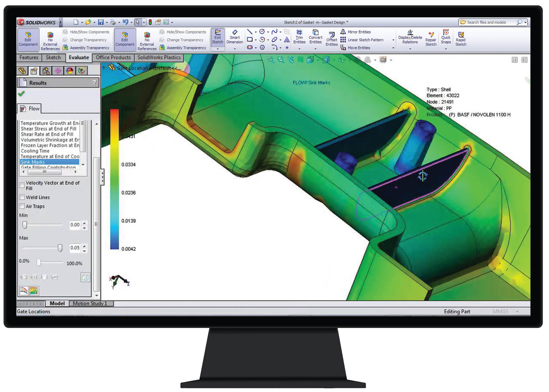The width and height of the screenshot is (549, 392).
Task: Switch to the Sketch tab
Action: coord(53,57)
